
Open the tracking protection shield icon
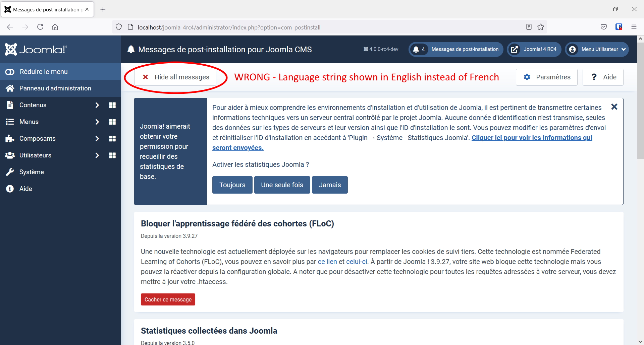(x=119, y=27)
